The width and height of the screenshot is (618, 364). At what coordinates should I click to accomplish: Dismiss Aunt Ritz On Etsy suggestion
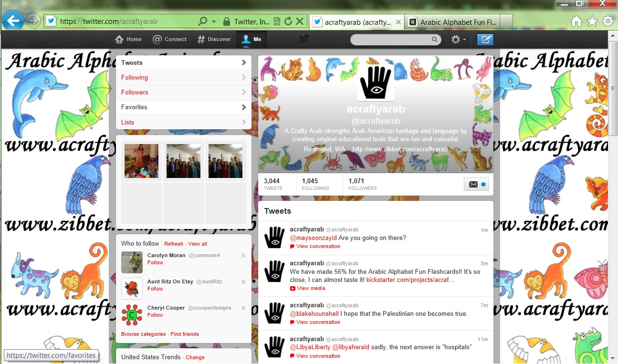(x=243, y=282)
